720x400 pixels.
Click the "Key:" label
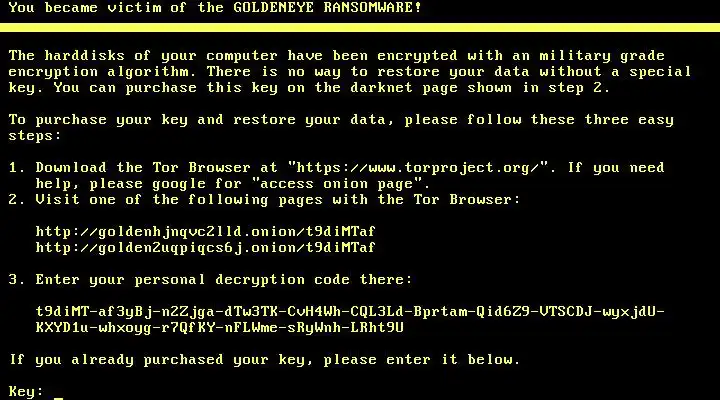[x=26, y=391]
